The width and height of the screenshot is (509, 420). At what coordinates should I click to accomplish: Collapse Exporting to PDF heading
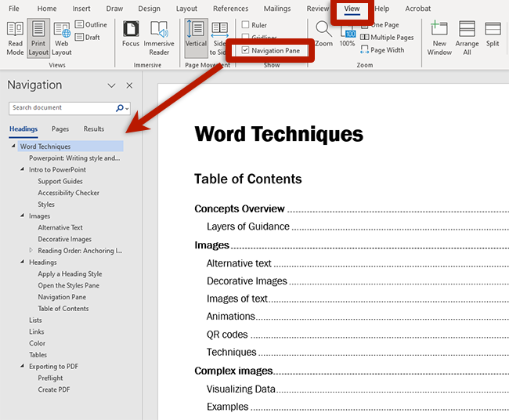[22, 366]
